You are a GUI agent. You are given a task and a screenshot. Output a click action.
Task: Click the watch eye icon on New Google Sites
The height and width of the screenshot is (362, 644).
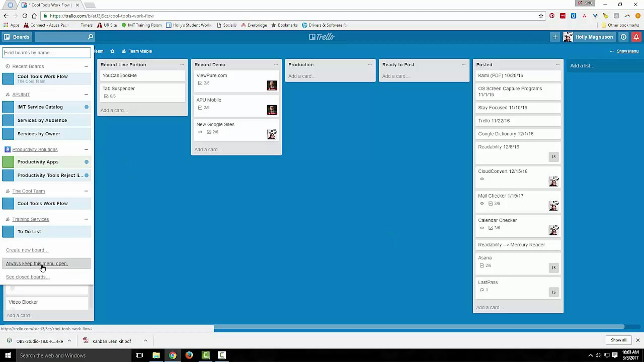click(200, 132)
